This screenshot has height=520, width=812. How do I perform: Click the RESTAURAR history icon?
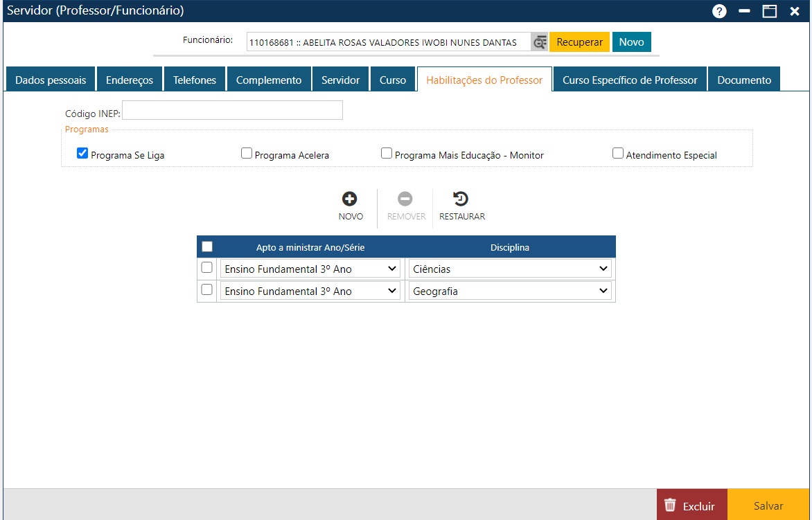[461, 199]
